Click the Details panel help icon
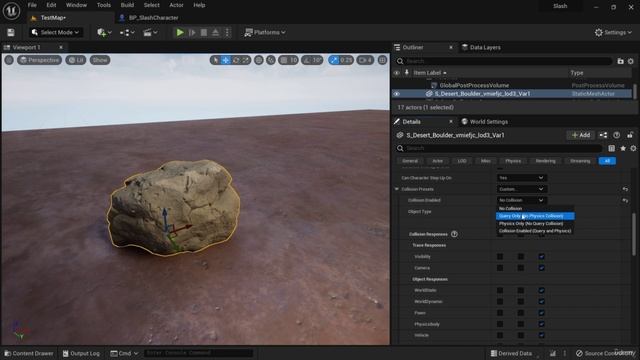 pyautogui.click(x=616, y=135)
